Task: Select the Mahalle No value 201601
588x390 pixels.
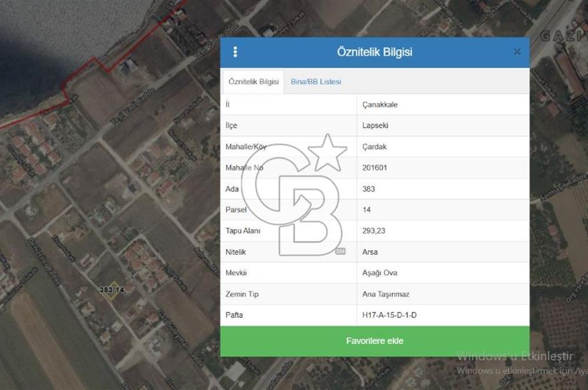Action: [x=375, y=168]
